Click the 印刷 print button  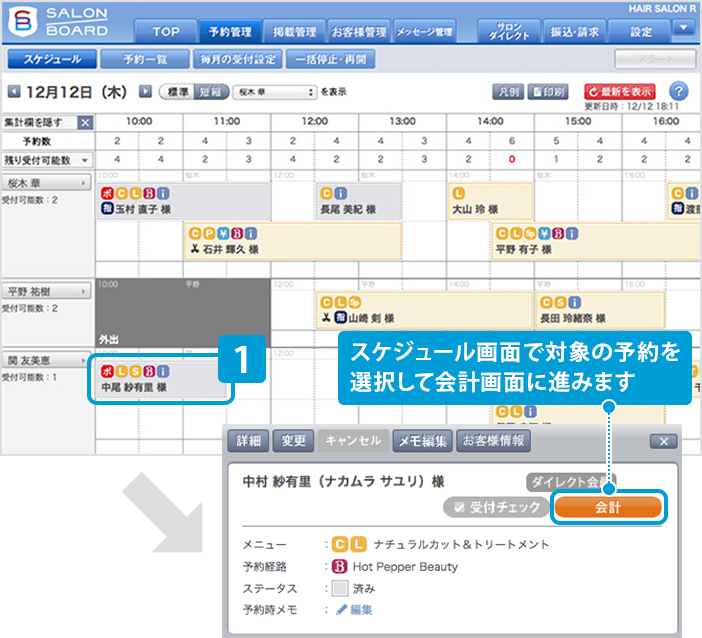(548, 92)
